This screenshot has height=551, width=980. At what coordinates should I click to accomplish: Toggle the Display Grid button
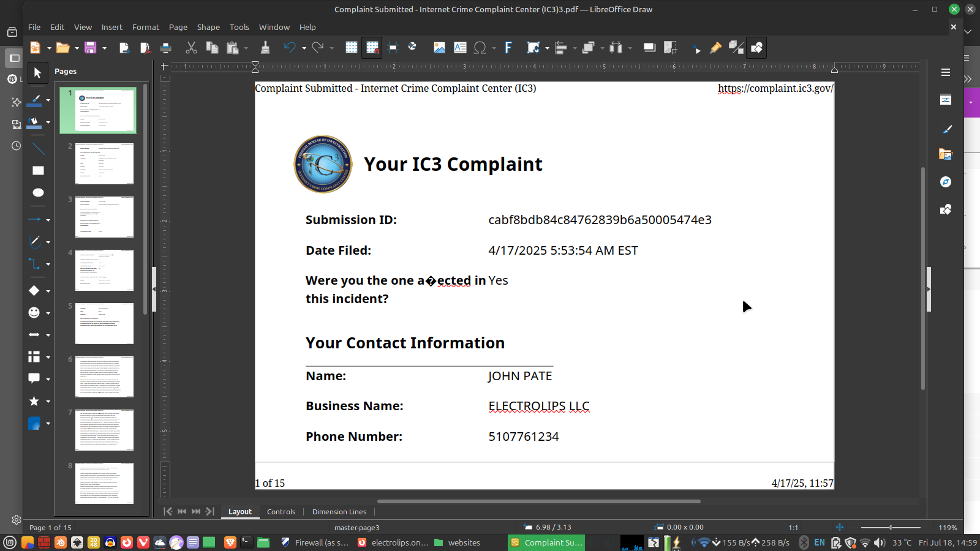pyautogui.click(x=351, y=48)
